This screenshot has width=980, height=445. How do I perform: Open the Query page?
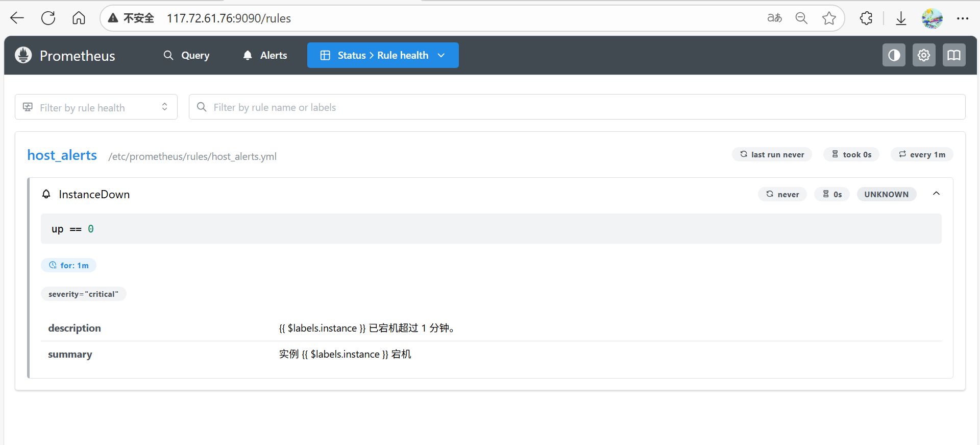[186, 55]
